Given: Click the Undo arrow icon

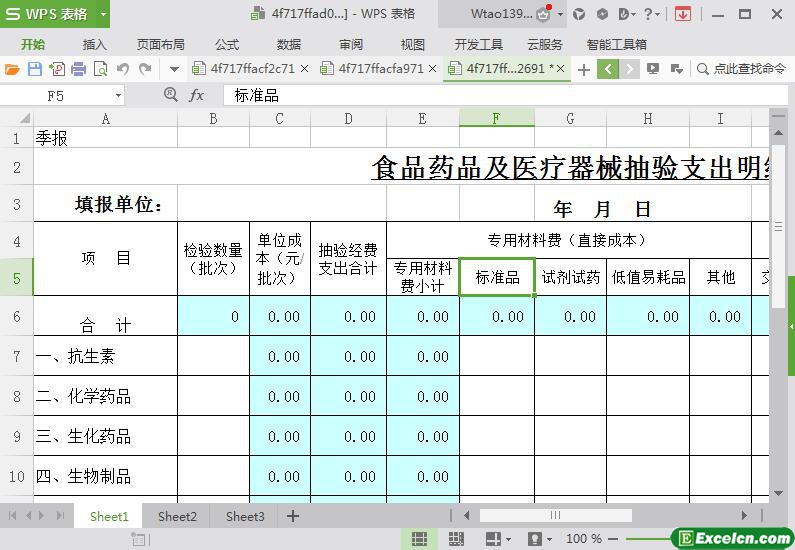Looking at the screenshot, I should coord(123,69).
